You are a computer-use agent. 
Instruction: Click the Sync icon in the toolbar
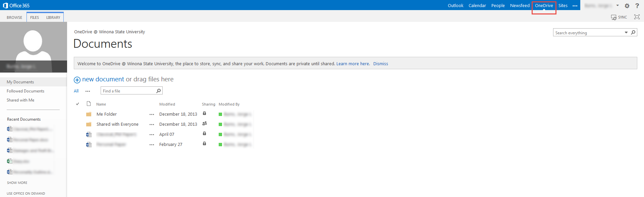pyautogui.click(x=614, y=17)
